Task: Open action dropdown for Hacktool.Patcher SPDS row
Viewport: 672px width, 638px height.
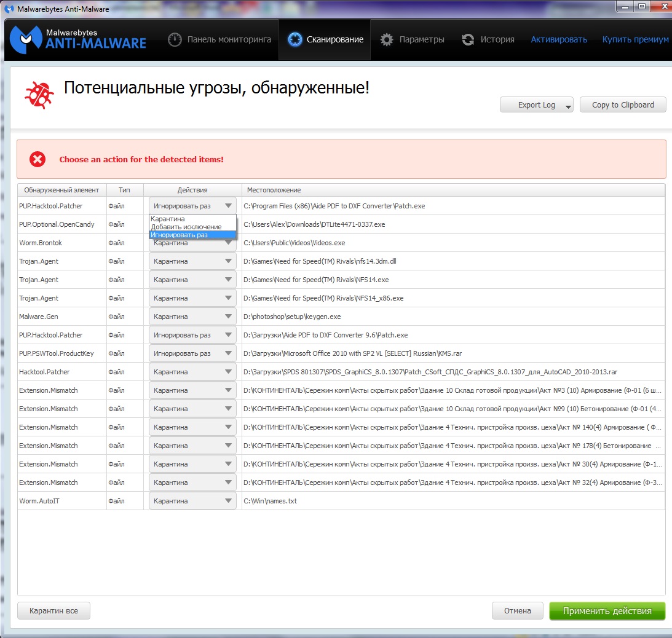Action: (192, 372)
